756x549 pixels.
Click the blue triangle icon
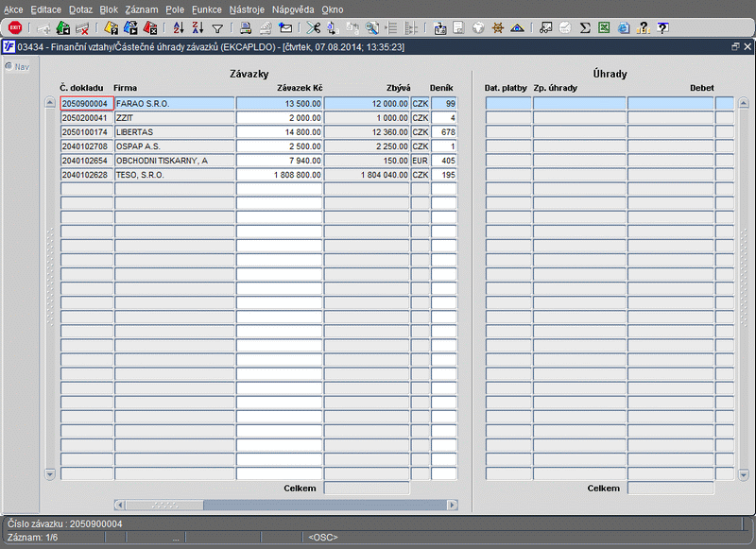[x=517, y=28]
